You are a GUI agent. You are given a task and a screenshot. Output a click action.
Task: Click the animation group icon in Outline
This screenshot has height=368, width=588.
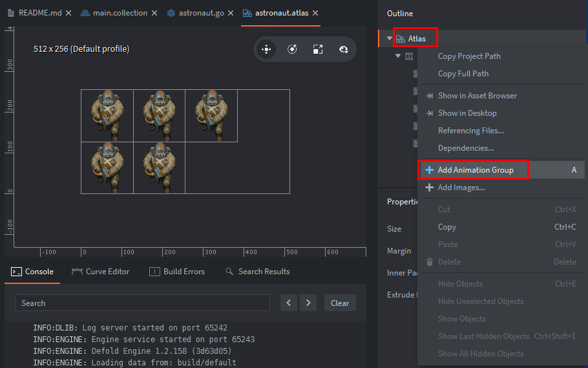click(409, 56)
